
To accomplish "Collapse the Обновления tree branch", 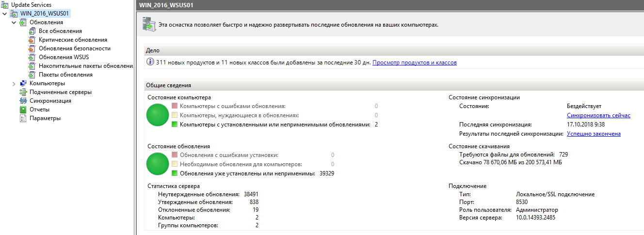I will tap(14, 22).
